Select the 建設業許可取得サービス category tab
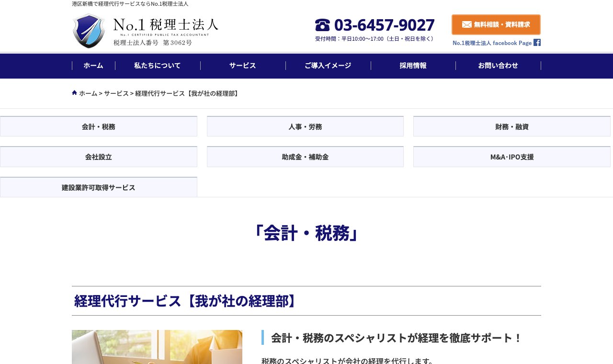Image resolution: width=613 pixels, height=364 pixels. [x=99, y=187]
